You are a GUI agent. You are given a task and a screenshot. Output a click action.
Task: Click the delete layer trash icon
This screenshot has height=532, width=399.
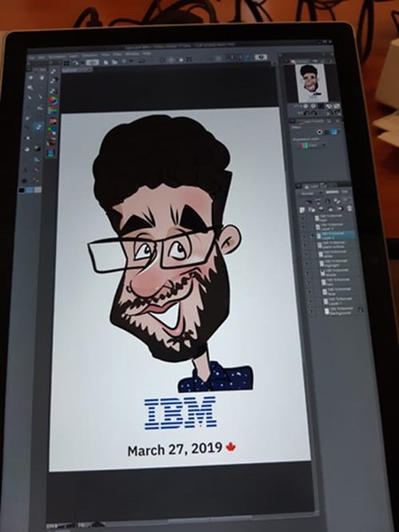point(349,207)
